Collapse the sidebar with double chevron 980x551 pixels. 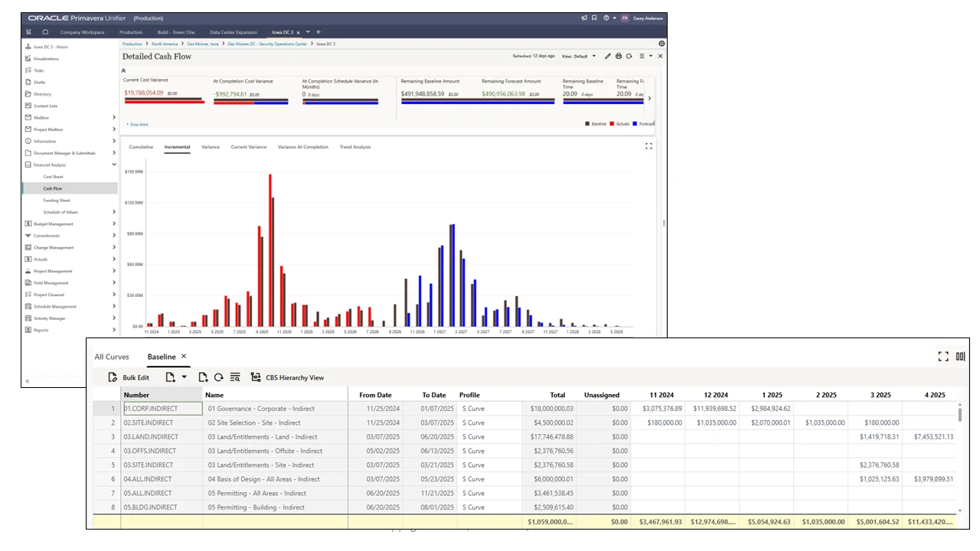click(x=28, y=380)
